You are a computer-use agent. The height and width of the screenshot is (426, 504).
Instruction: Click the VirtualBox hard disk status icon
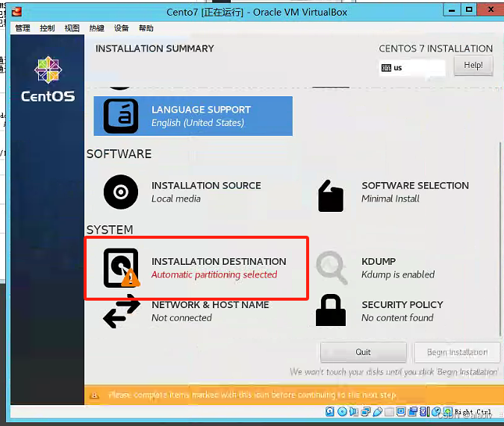(x=330, y=412)
